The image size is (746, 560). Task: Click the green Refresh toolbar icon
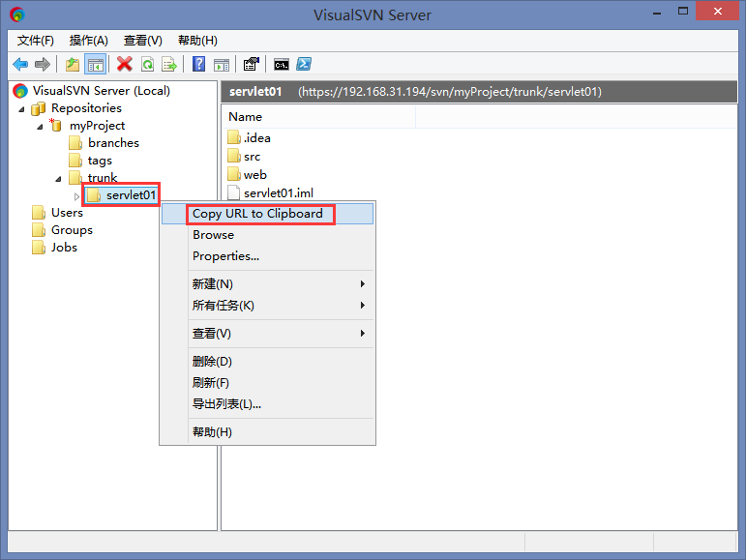point(147,64)
